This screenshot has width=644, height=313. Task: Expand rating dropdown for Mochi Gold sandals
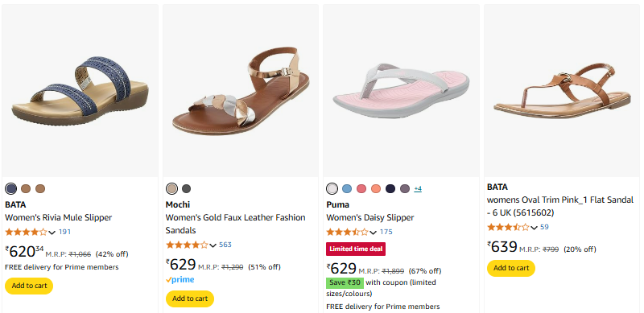tap(213, 245)
